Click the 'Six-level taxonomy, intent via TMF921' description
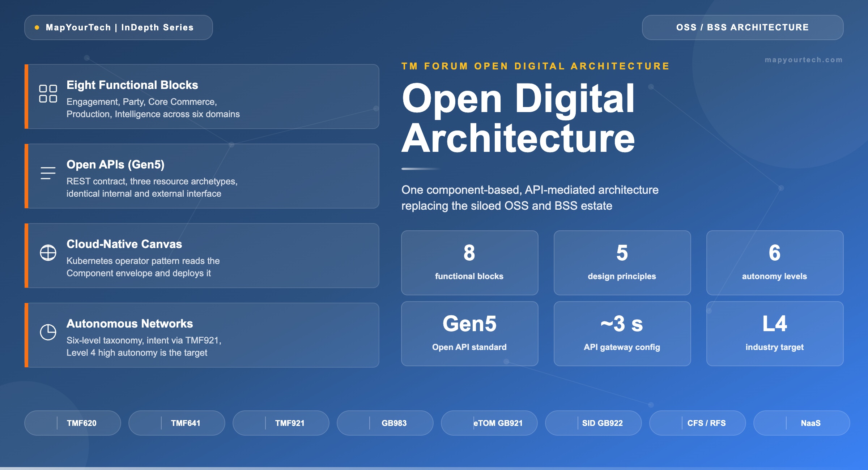This screenshot has height=470, width=868. pos(144,346)
